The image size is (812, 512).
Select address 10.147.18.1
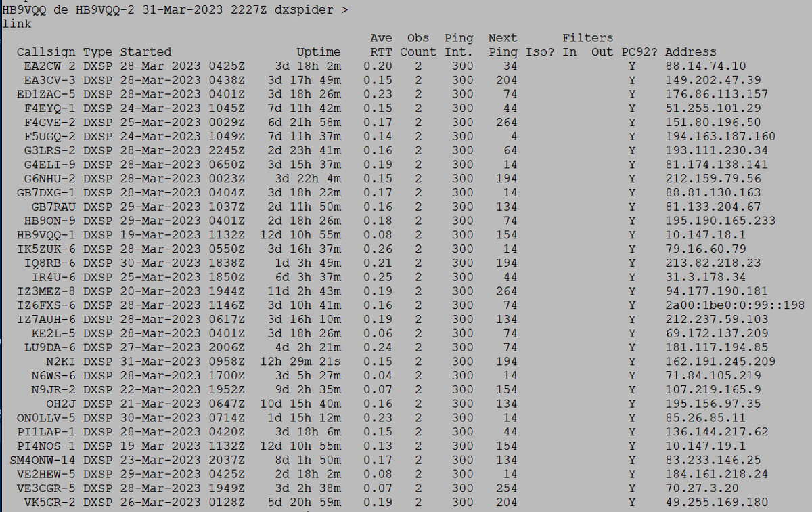click(x=706, y=235)
